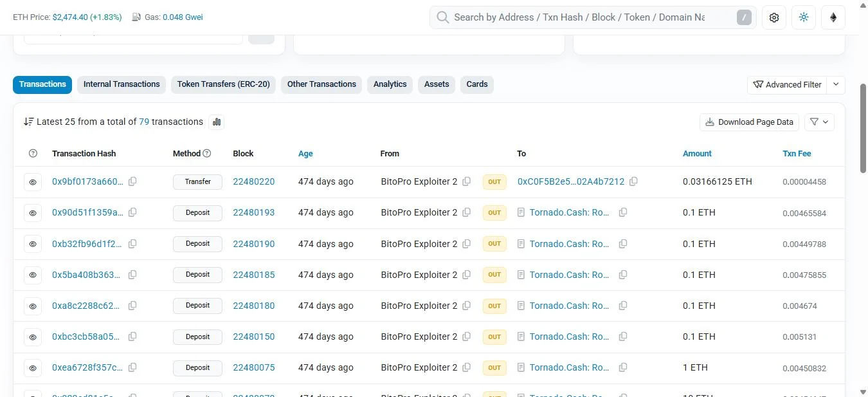Open the 79 total transactions link

tap(144, 122)
